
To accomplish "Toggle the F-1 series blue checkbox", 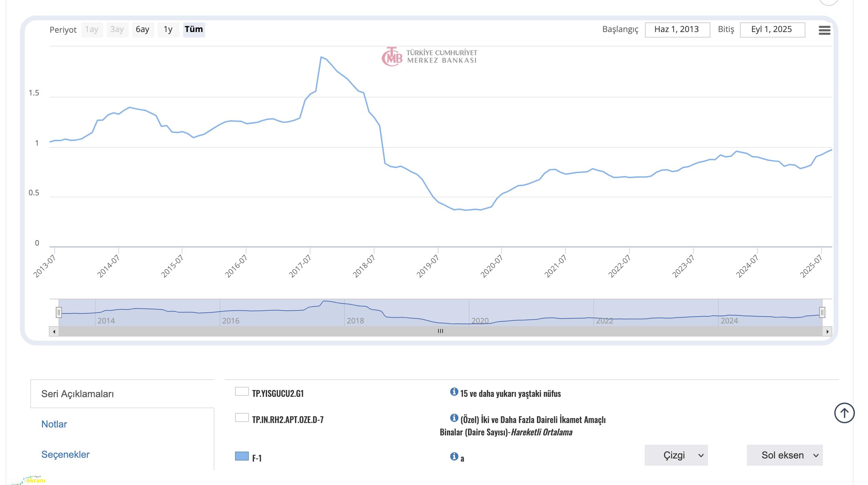I will (242, 456).
